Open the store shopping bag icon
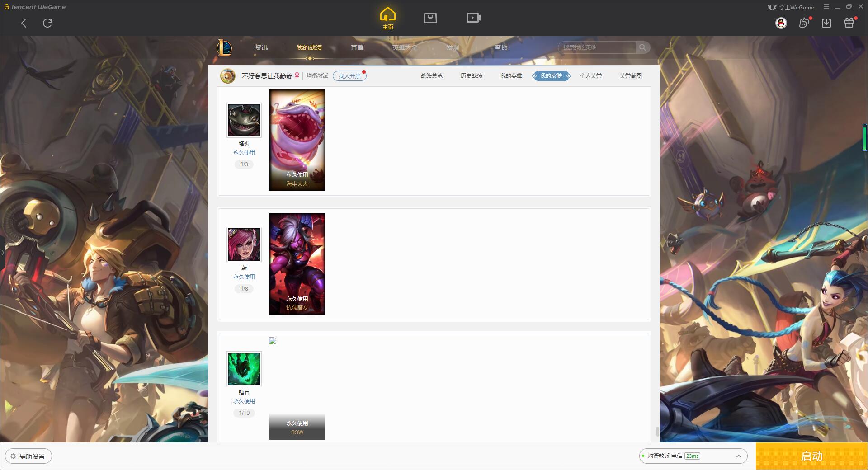868x470 pixels. [430, 18]
